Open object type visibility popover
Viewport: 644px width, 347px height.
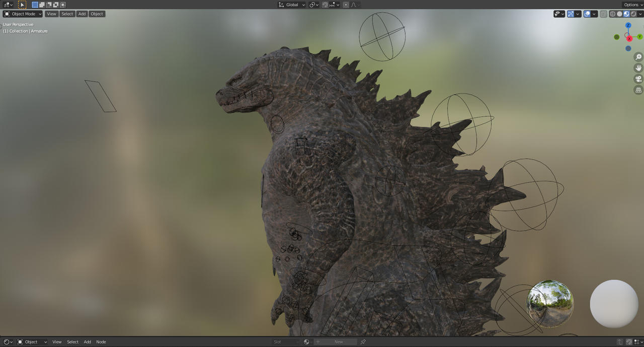[x=559, y=14]
